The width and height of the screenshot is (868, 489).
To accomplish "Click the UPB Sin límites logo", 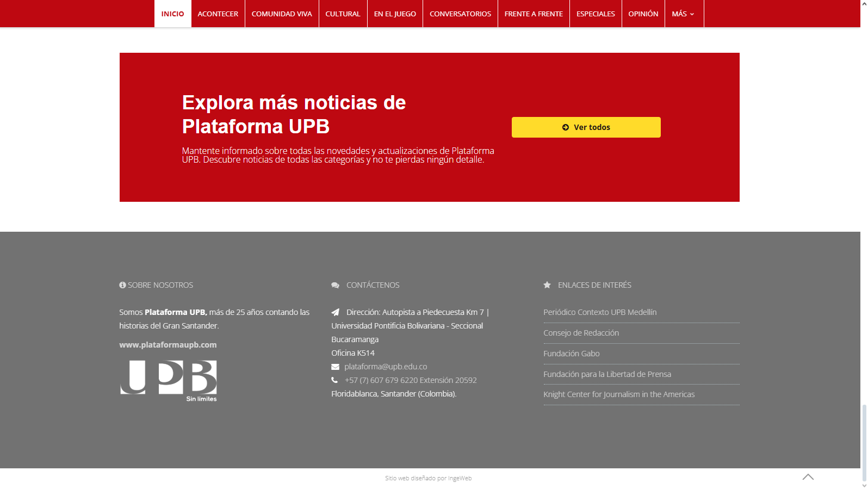I will (168, 381).
